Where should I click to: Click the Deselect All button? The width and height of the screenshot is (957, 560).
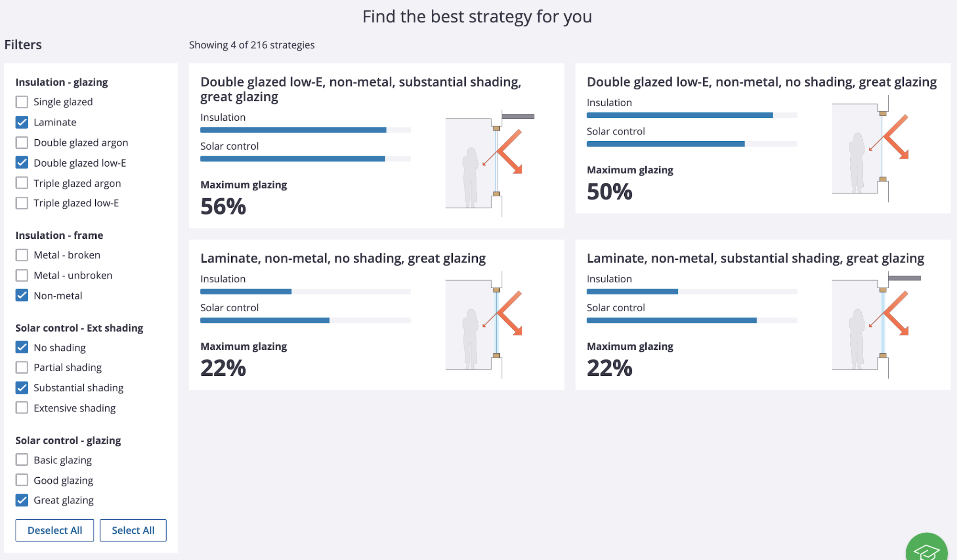point(54,530)
